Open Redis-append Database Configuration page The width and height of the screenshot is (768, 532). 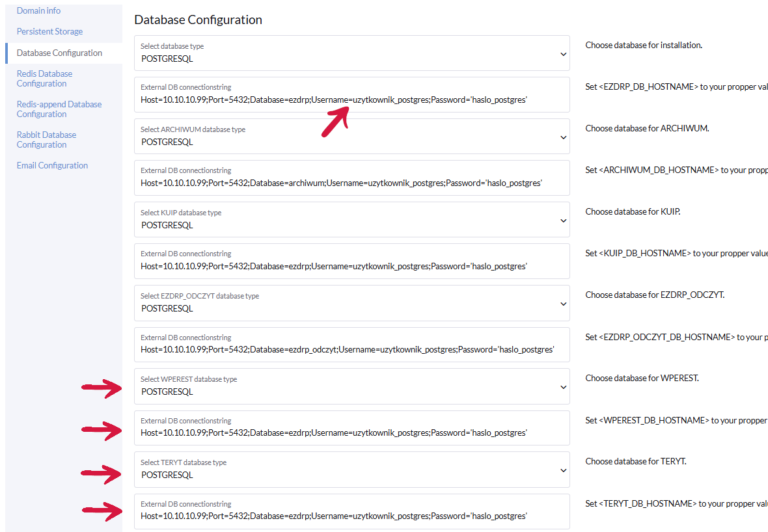point(59,109)
